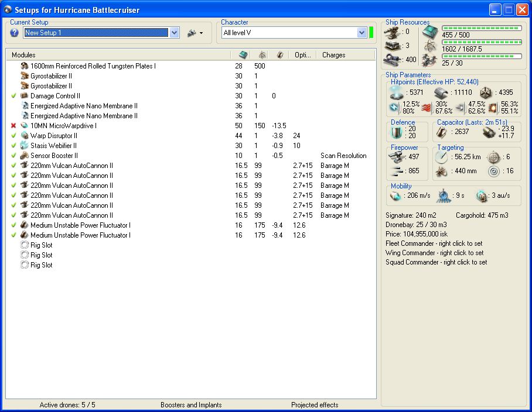Click the armor hitpoints icon showing 11110
The width and height of the screenshot is (532, 412).
point(441,92)
